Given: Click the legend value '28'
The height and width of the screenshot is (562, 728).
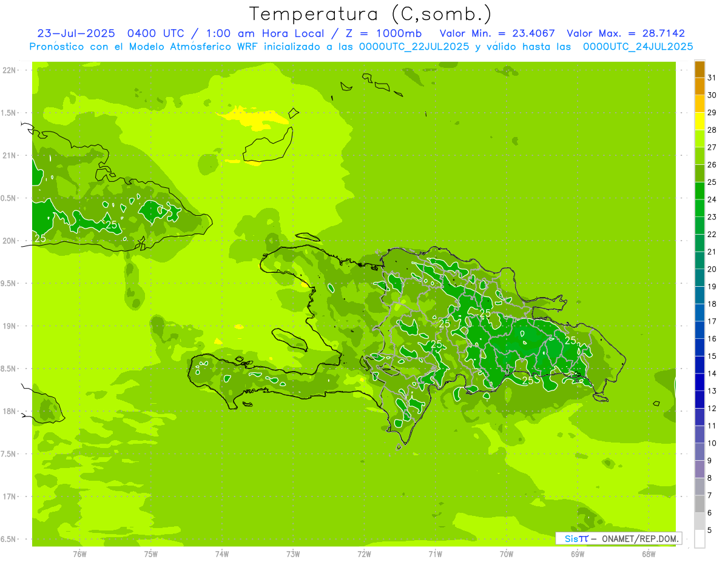Looking at the screenshot, I should [712, 130].
